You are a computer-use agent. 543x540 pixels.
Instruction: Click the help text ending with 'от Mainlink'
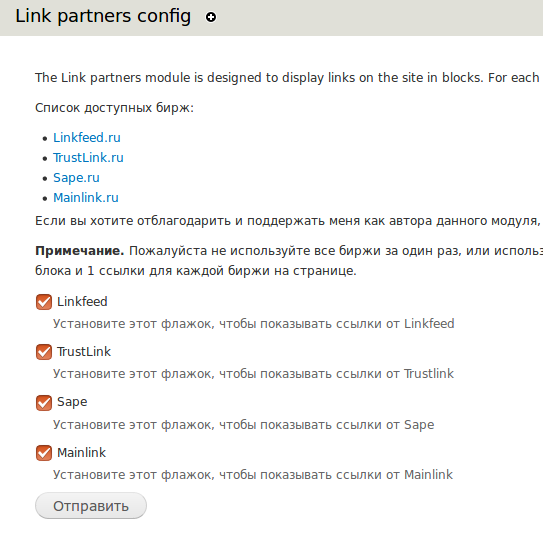pos(253,475)
